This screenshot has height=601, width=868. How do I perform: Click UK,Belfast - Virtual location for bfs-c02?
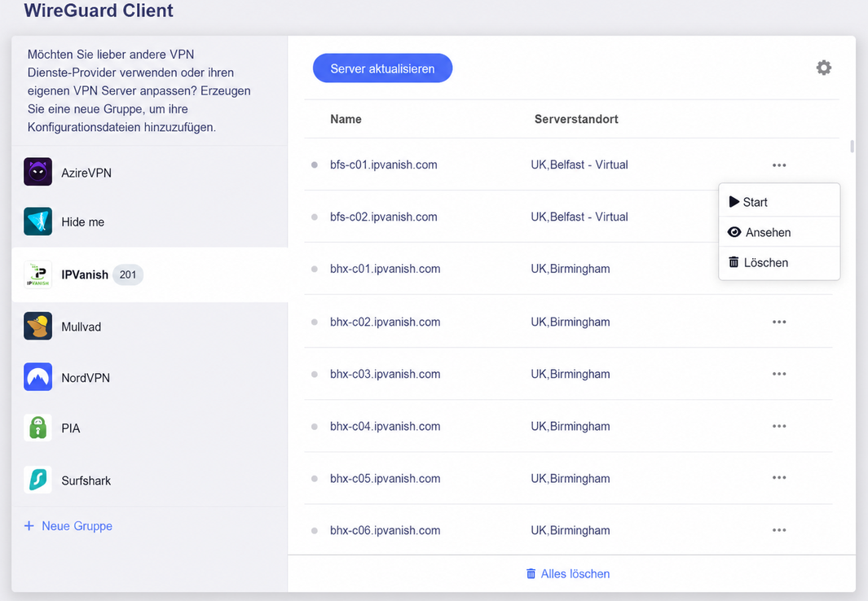click(x=579, y=217)
